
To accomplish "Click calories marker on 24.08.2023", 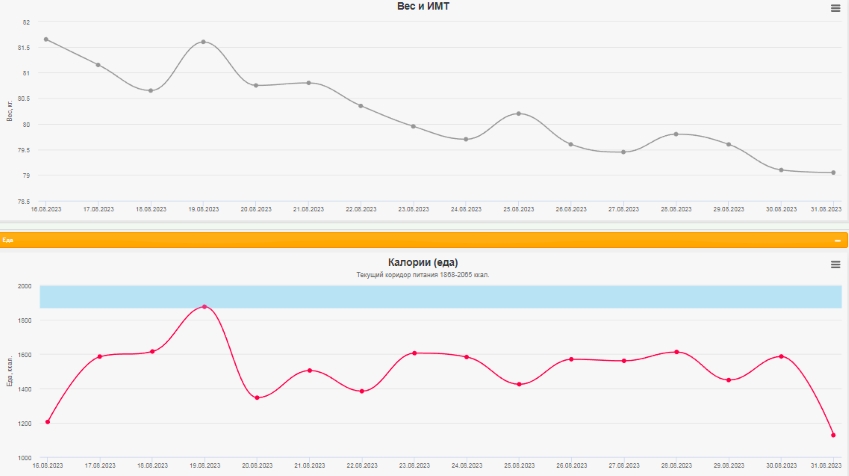I will coord(467,357).
